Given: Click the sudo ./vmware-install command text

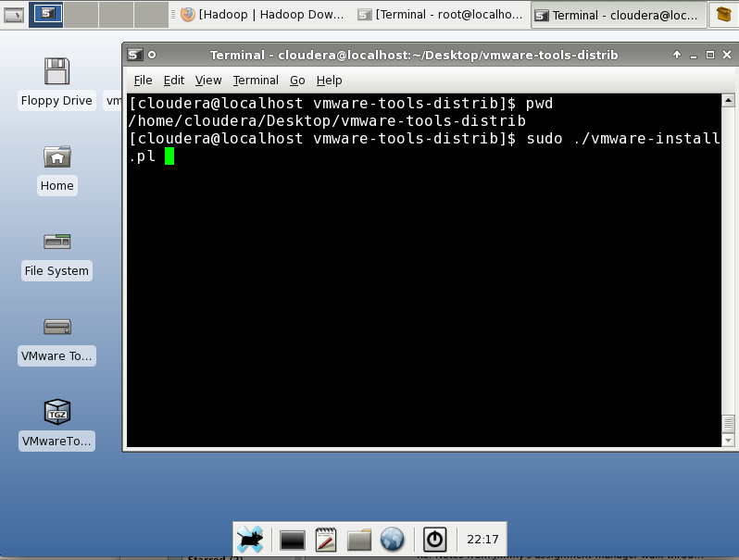Looking at the screenshot, I should [x=623, y=139].
